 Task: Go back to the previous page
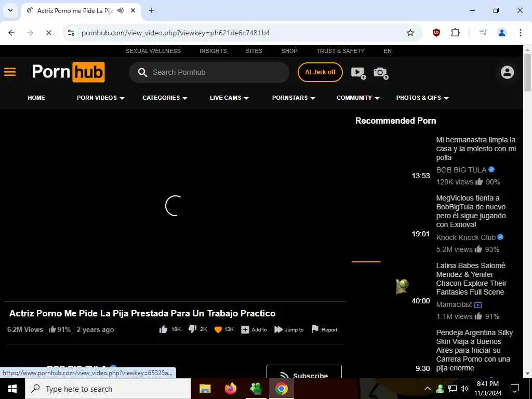tap(11, 33)
